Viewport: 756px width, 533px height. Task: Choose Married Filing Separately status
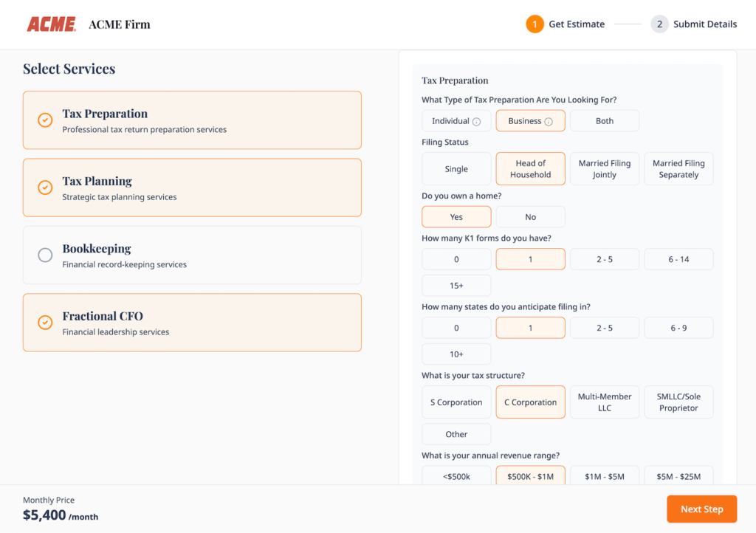point(679,168)
